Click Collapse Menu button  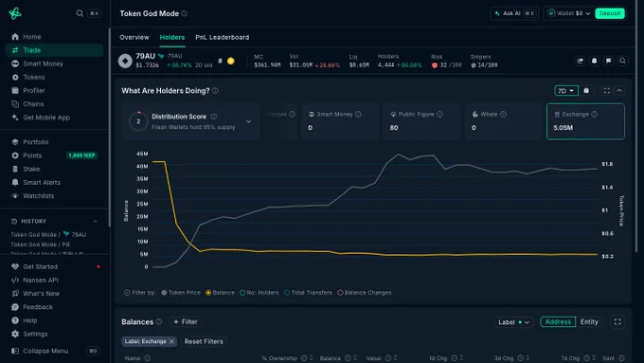click(x=45, y=351)
